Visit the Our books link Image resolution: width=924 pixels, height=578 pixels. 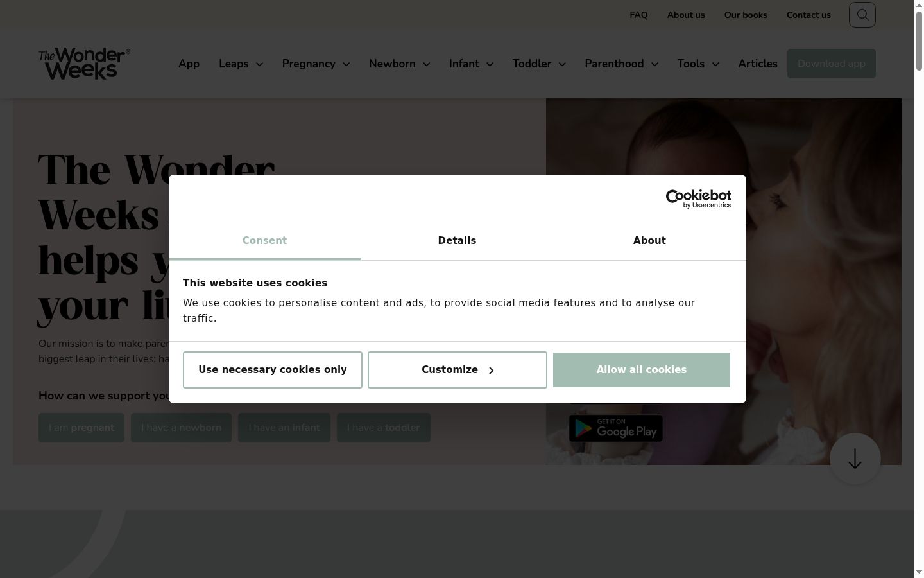tap(746, 15)
